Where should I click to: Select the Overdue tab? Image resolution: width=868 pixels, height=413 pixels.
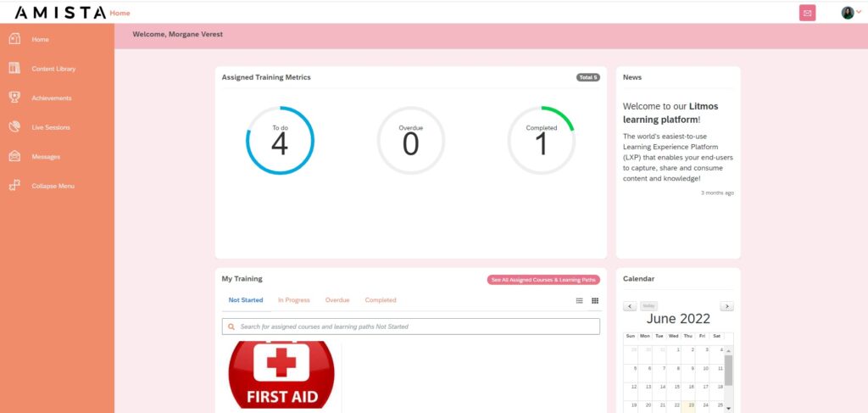point(337,300)
